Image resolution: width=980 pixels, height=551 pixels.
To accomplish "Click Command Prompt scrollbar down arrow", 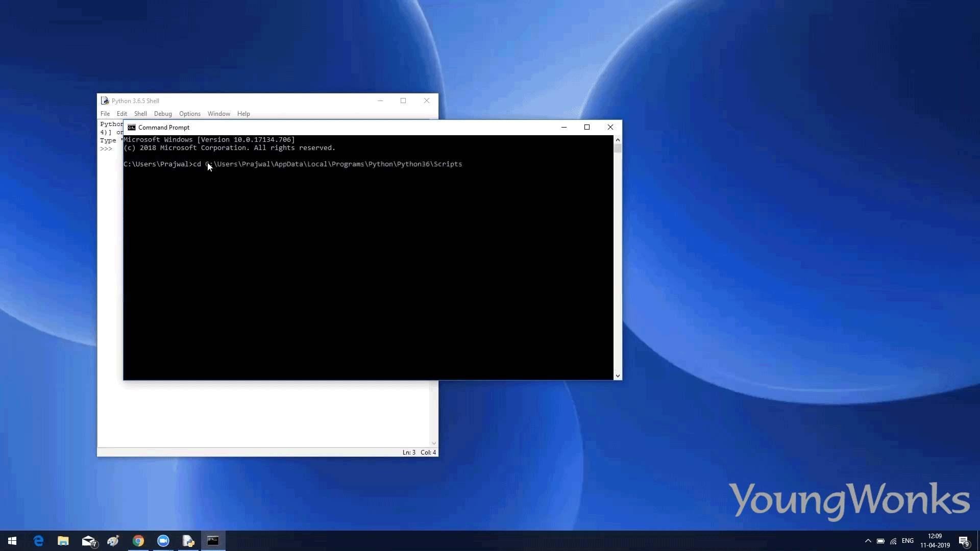I will click(618, 376).
